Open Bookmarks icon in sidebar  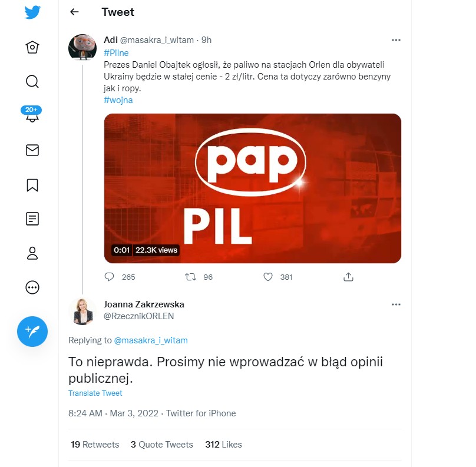tap(32, 185)
